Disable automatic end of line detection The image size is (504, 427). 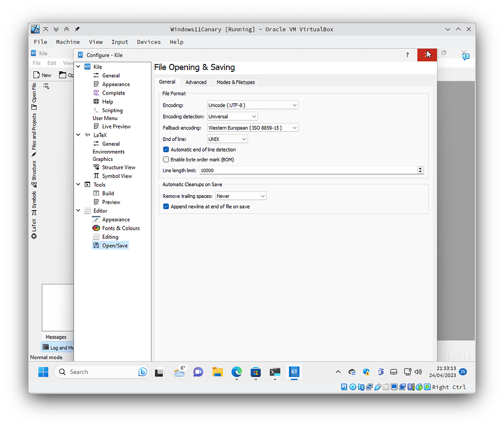coord(166,150)
